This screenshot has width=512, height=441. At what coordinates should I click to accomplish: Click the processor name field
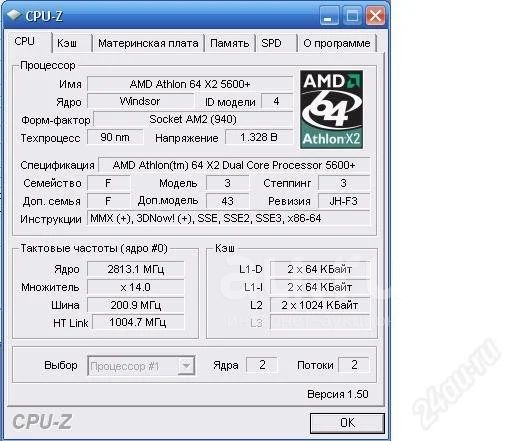click(190, 84)
